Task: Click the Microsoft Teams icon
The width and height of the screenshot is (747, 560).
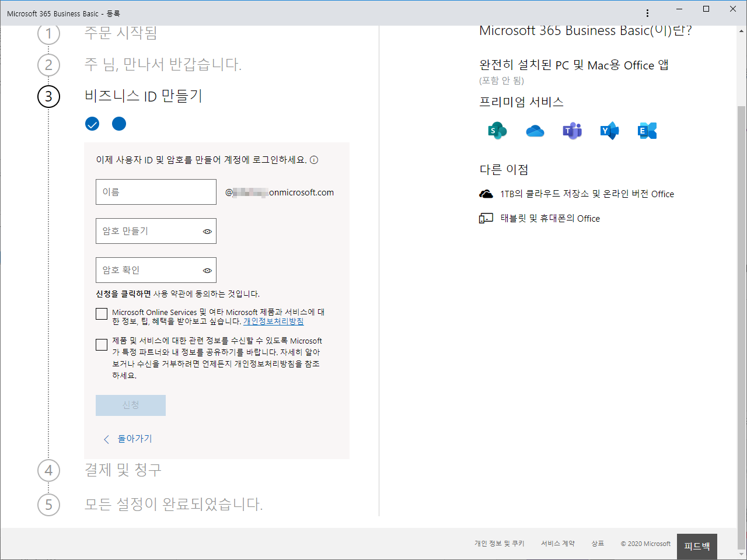Action: [x=572, y=131]
